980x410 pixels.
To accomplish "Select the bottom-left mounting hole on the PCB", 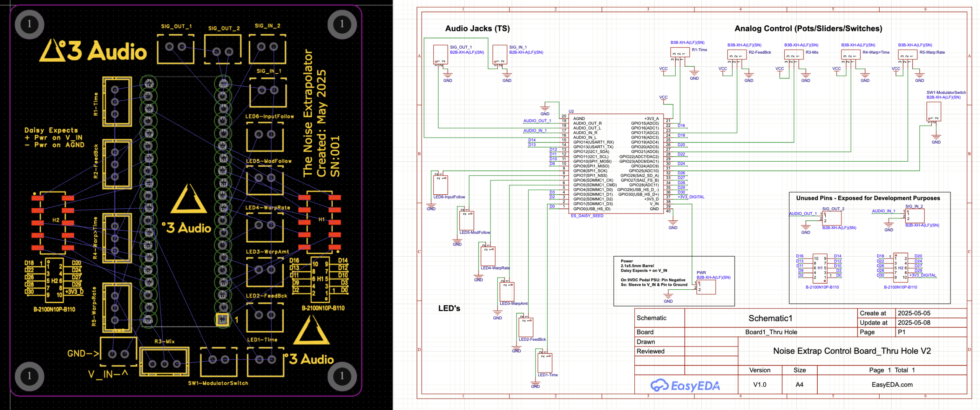I will 29,376.
